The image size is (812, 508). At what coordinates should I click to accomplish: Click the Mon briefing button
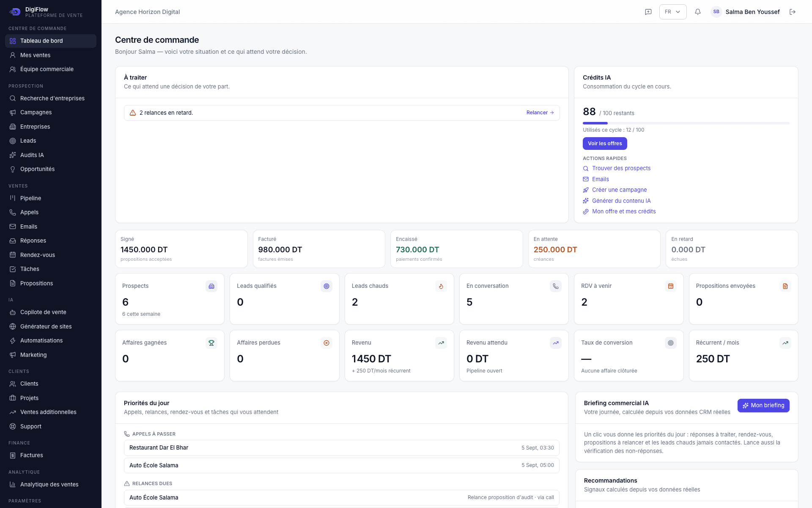[x=763, y=405]
